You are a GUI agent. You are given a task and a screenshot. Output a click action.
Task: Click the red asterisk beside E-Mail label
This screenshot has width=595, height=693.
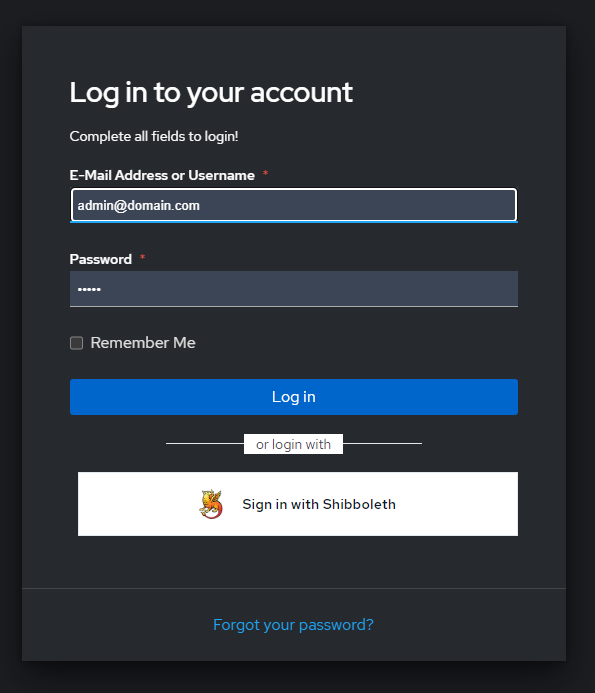click(x=265, y=173)
